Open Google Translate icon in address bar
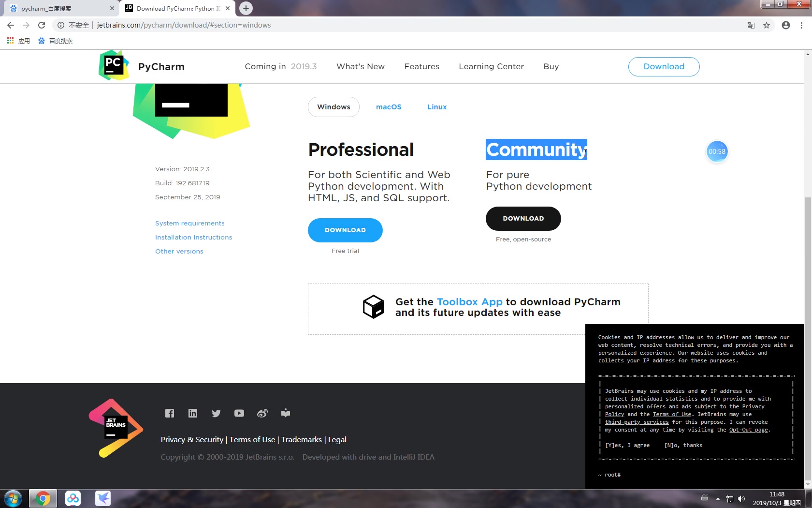This screenshot has height=508, width=812. click(x=751, y=25)
